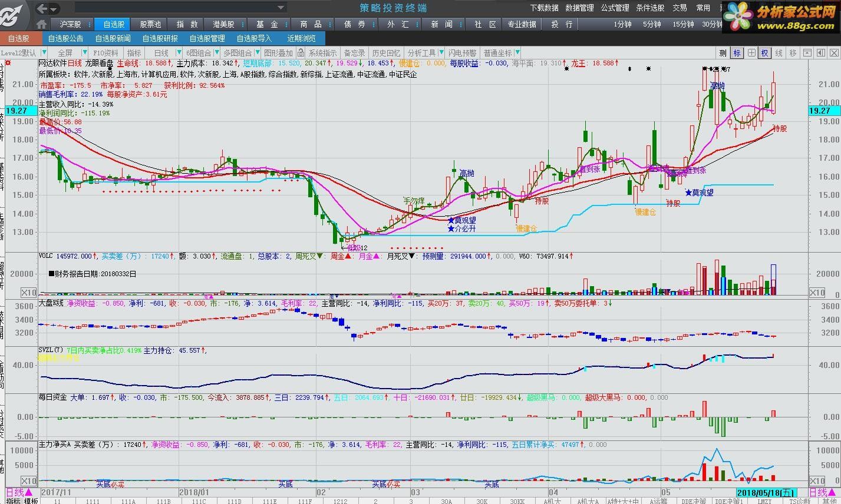
Task: Open the 公式管理 menu
Action: pyautogui.click(x=615, y=8)
